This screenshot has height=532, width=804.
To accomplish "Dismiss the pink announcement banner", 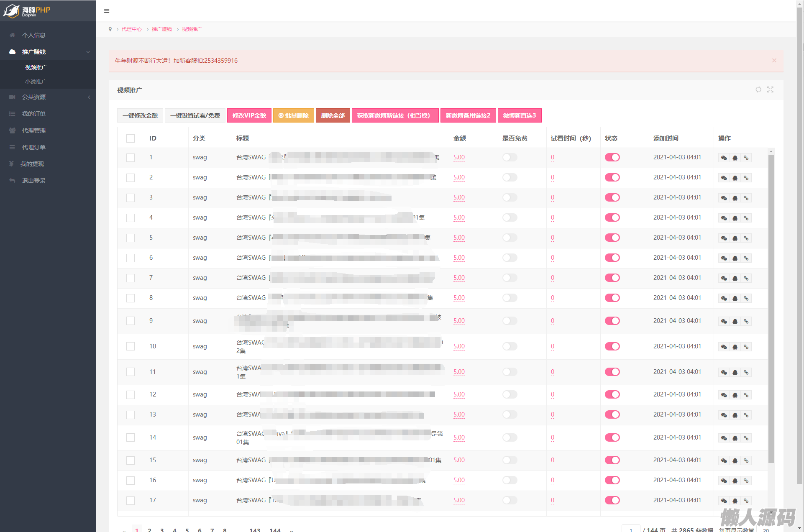I will pos(774,61).
